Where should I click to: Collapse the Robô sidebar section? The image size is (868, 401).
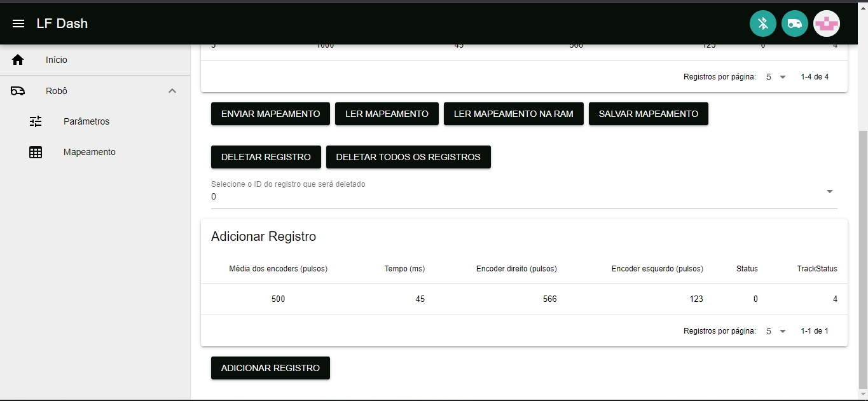(172, 91)
